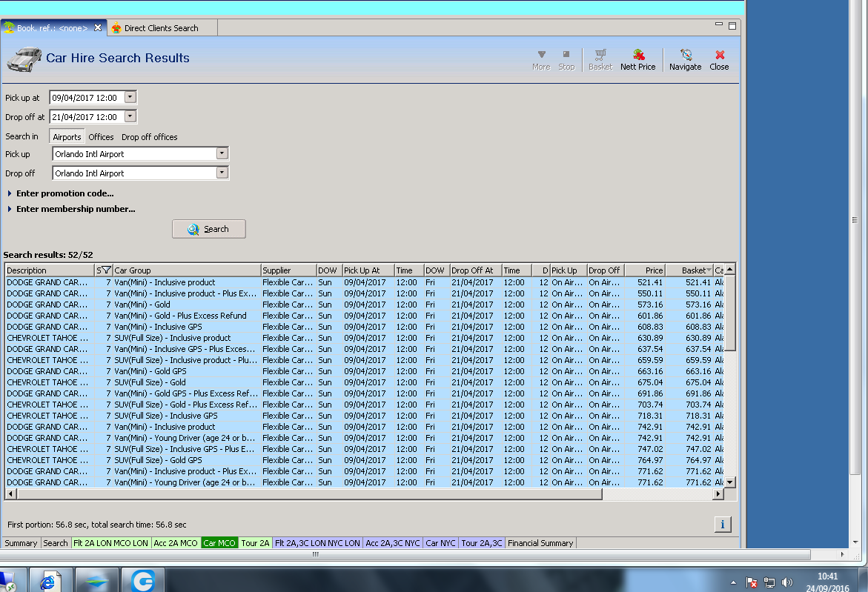
Task: Click the info button near search time
Action: 723,525
